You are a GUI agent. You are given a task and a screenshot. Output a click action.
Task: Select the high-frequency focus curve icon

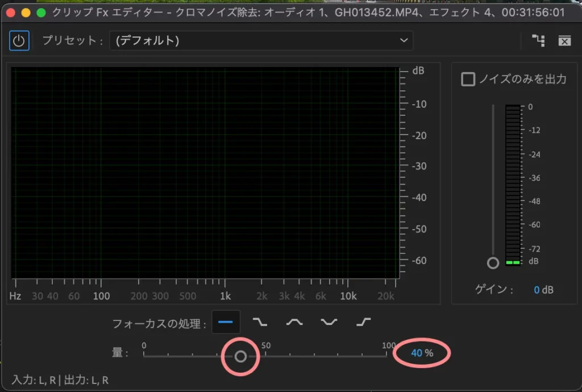[x=363, y=322]
